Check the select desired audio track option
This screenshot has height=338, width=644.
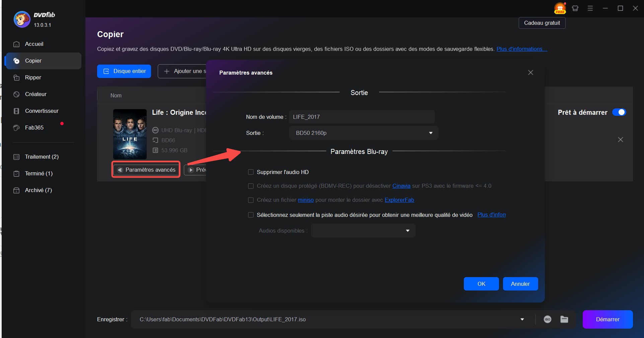(x=251, y=215)
